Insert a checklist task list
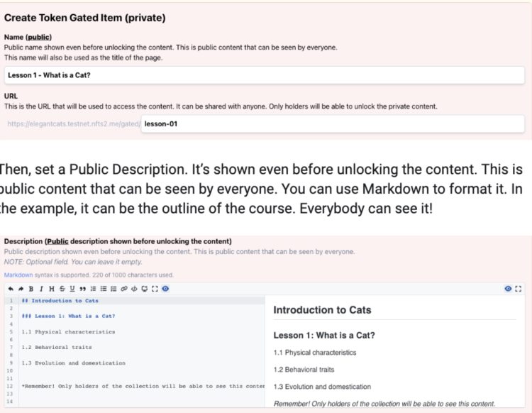This screenshot has height=413, width=532. tap(113, 289)
